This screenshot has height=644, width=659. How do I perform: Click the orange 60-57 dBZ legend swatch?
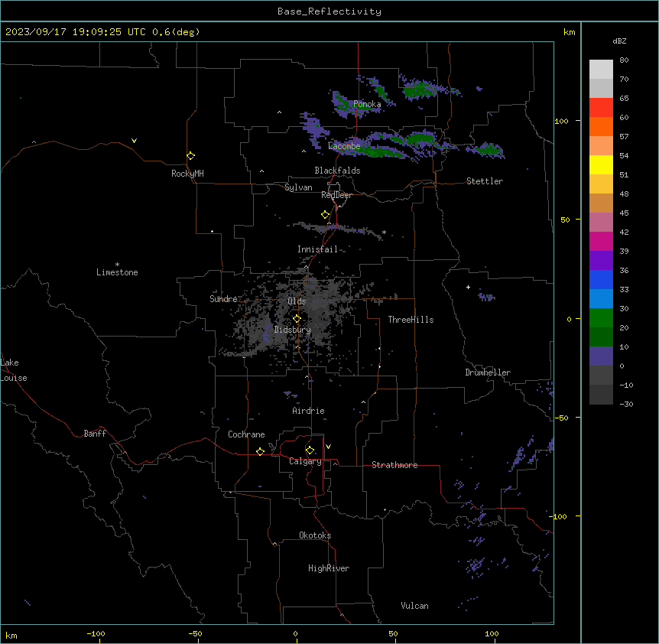pos(601,126)
